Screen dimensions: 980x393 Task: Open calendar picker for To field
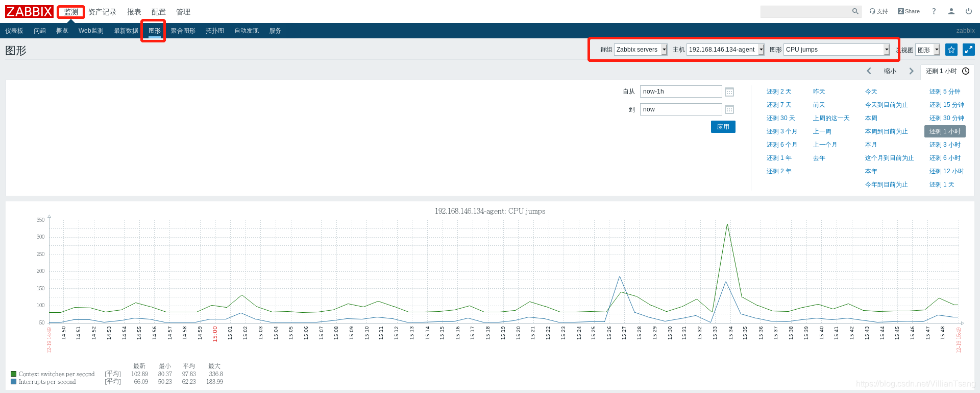pos(729,109)
